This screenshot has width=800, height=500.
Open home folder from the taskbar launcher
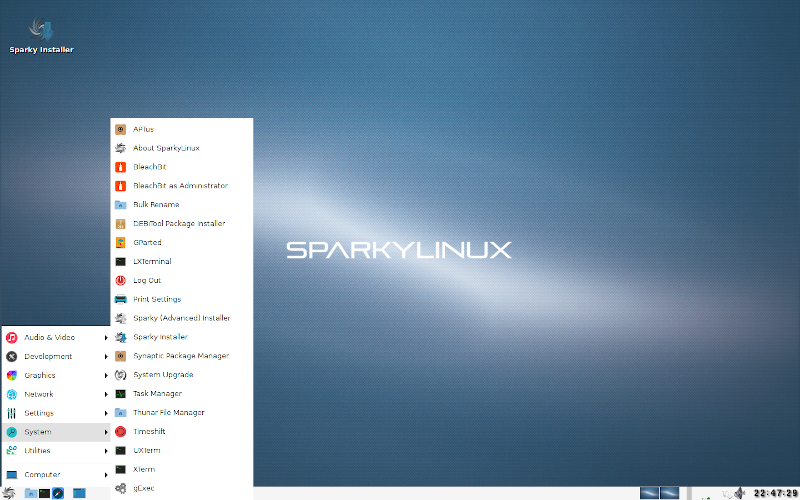[x=31, y=493]
